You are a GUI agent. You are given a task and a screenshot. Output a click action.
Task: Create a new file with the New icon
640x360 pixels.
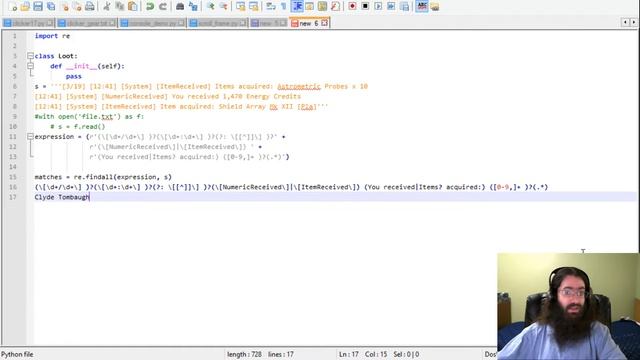coord(13,7)
